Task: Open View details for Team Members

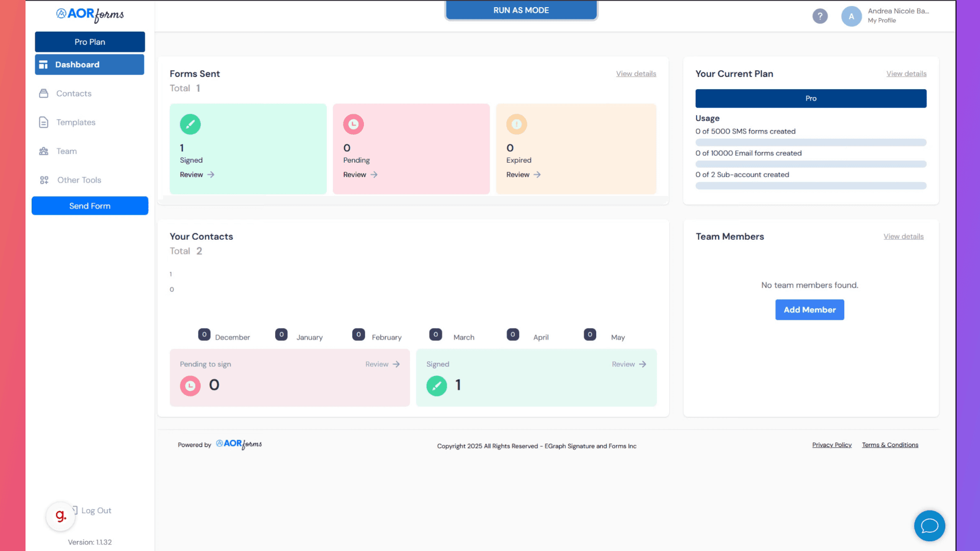Action: (903, 236)
